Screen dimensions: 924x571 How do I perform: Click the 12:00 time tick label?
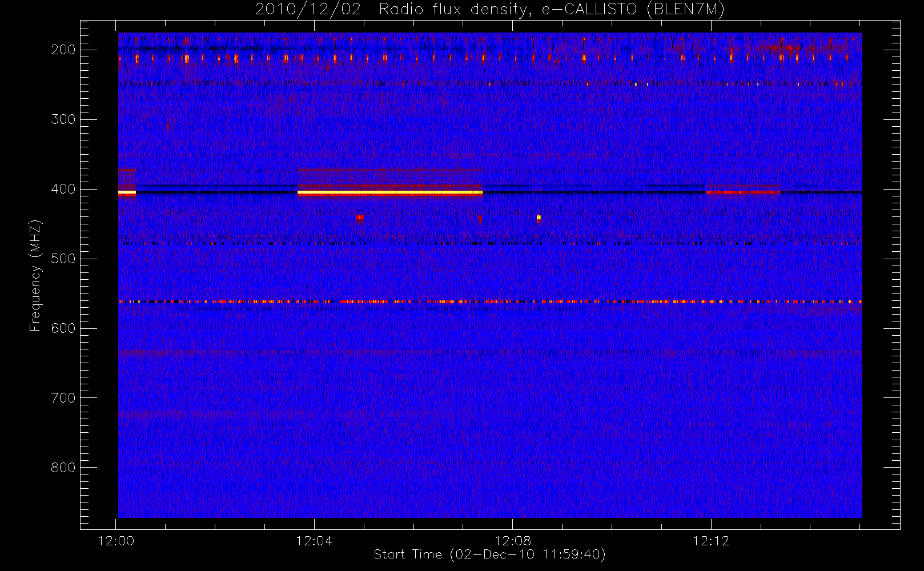click(116, 541)
